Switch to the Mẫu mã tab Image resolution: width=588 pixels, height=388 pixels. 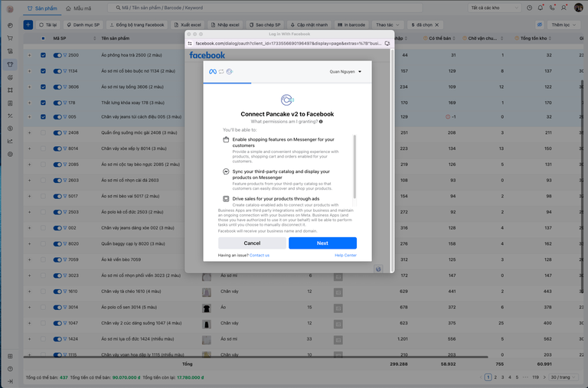coord(83,8)
